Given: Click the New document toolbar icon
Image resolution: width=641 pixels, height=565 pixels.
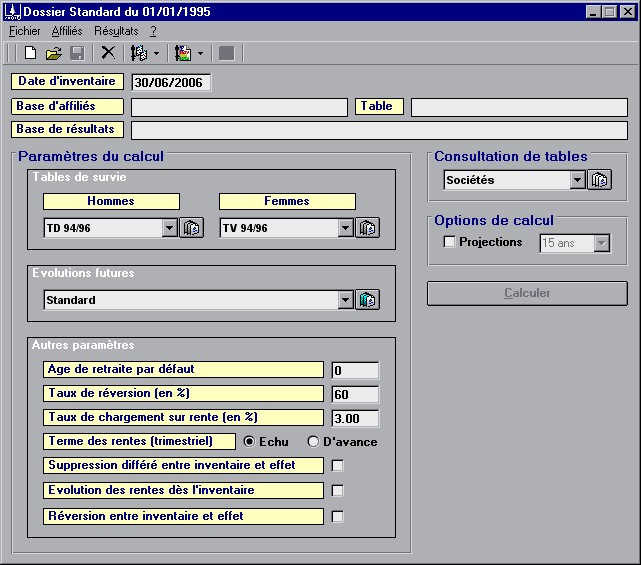Looking at the screenshot, I should click(30, 53).
